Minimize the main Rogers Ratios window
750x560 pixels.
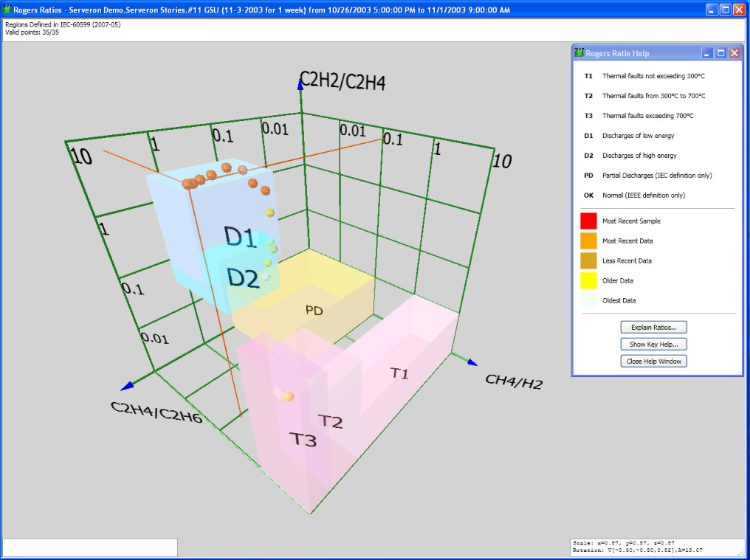(712, 10)
